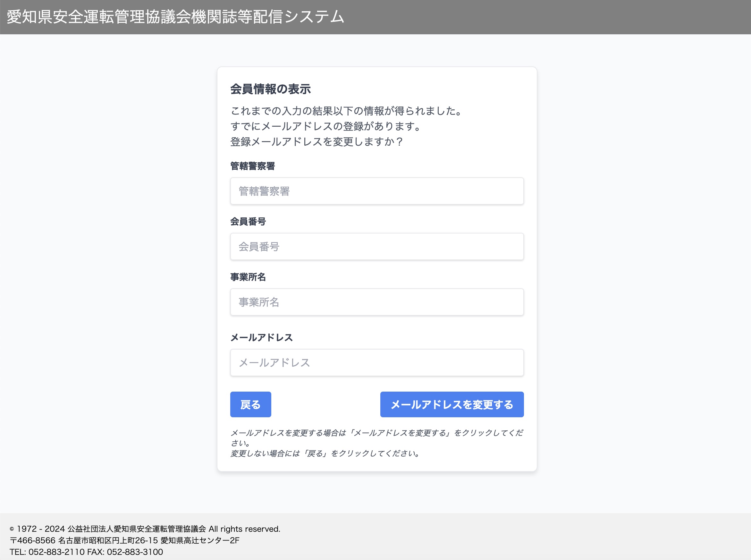Click the copyright line in the footer
Screen dimensions: 751x560
(x=145, y=529)
